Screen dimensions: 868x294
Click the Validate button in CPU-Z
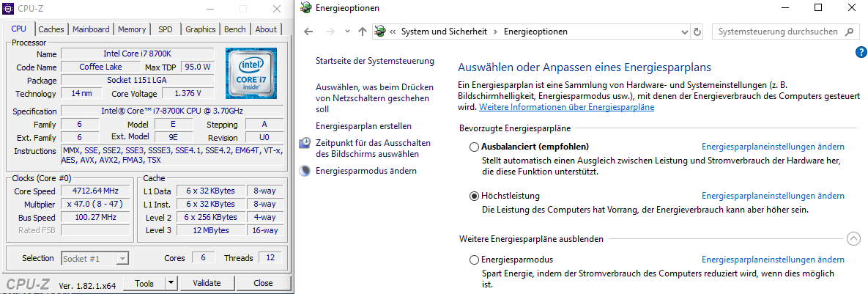click(x=207, y=283)
